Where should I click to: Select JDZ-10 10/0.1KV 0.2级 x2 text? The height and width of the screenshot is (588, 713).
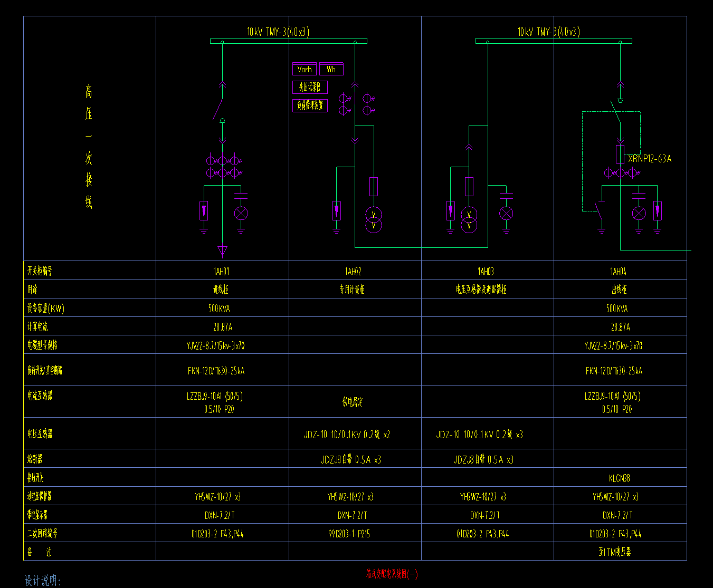pos(347,435)
